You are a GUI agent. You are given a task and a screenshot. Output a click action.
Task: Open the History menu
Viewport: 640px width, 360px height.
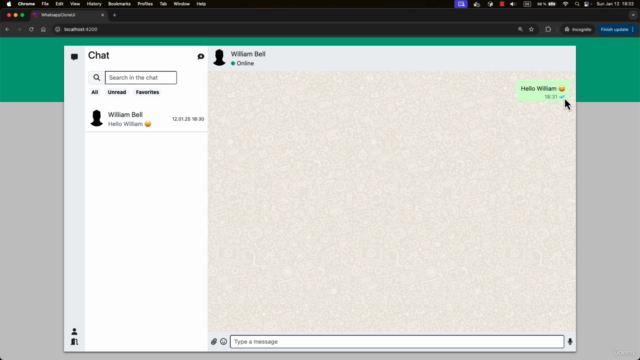point(94,4)
